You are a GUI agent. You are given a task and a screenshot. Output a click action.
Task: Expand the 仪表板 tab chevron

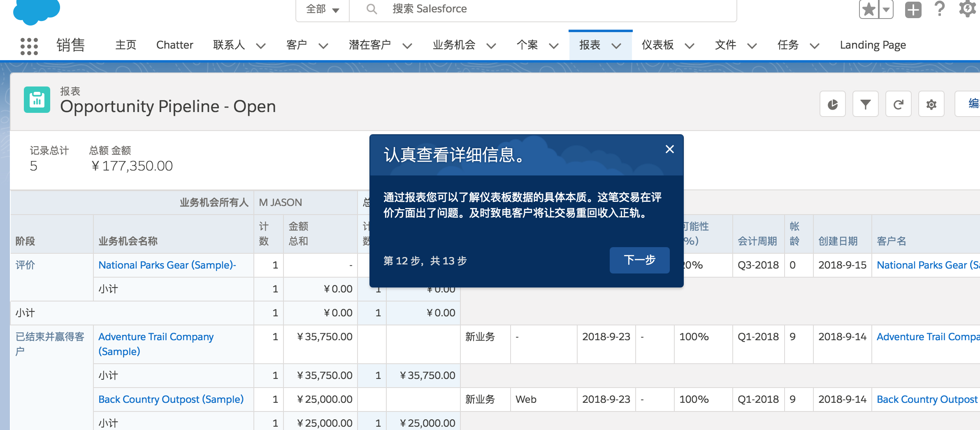point(690,46)
